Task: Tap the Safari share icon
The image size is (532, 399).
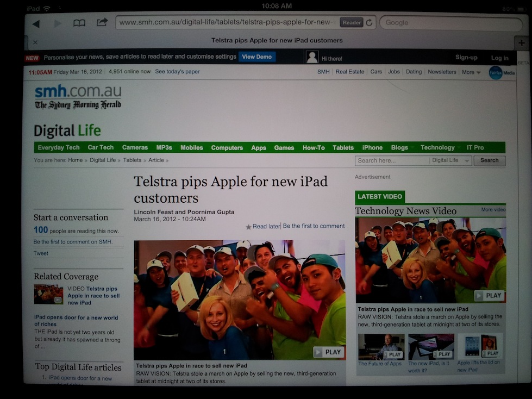Action: coord(102,22)
